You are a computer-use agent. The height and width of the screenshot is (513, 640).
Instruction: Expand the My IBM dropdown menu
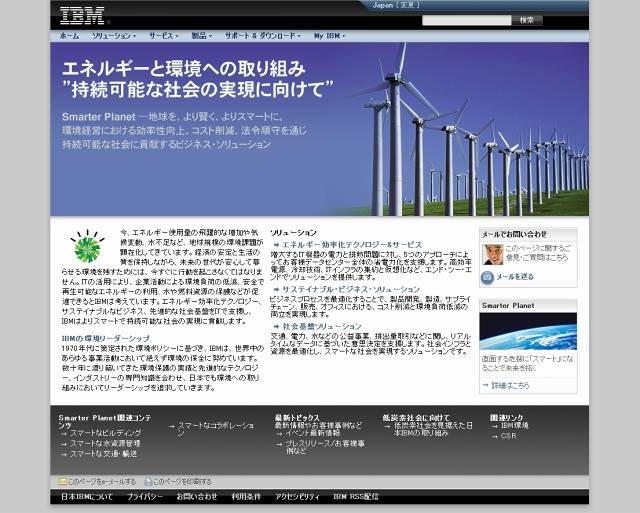(x=329, y=36)
